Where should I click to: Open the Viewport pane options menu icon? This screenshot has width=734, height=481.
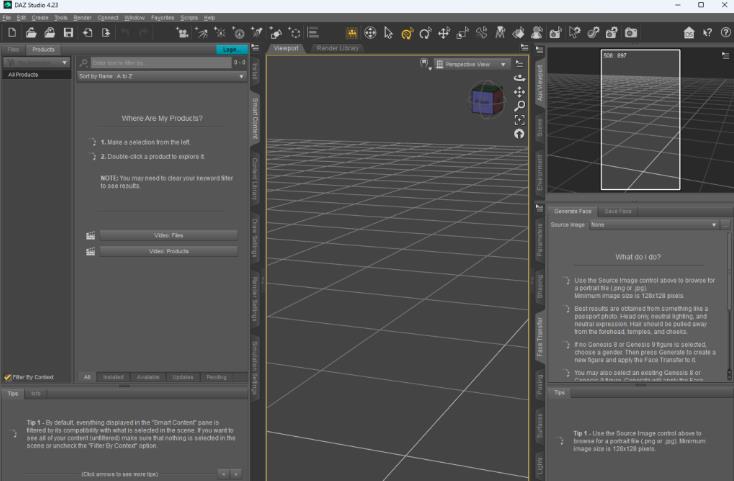(x=524, y=48)
